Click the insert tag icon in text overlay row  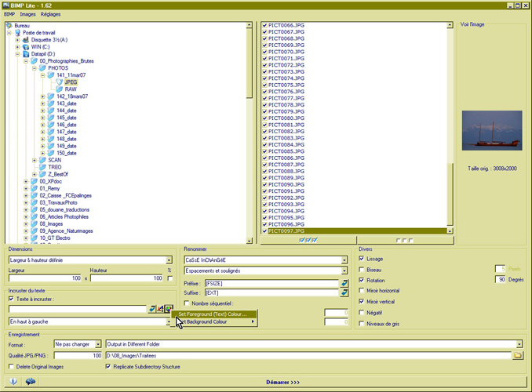pos(152,309)
